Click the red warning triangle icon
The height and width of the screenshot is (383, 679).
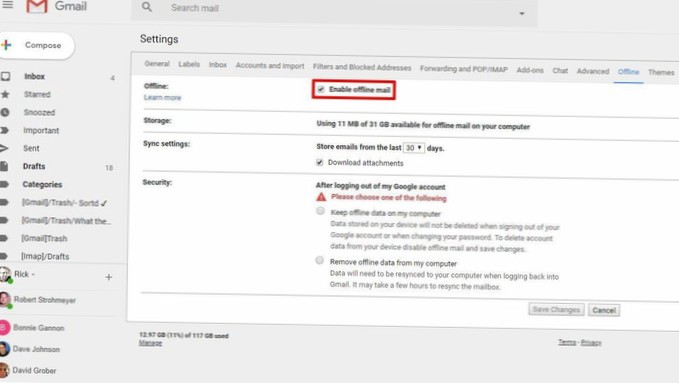click(x=321, y=197)
